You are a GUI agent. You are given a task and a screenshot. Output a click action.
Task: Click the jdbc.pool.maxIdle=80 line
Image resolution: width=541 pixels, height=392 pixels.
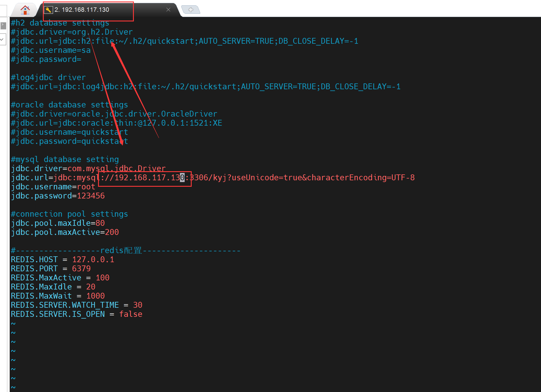[x=58, y=223]
